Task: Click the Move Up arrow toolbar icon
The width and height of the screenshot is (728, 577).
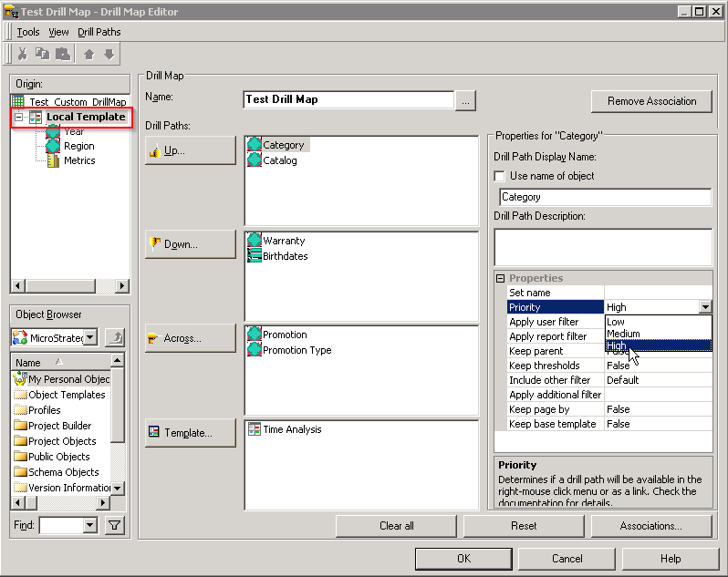Action: point(88,55)
